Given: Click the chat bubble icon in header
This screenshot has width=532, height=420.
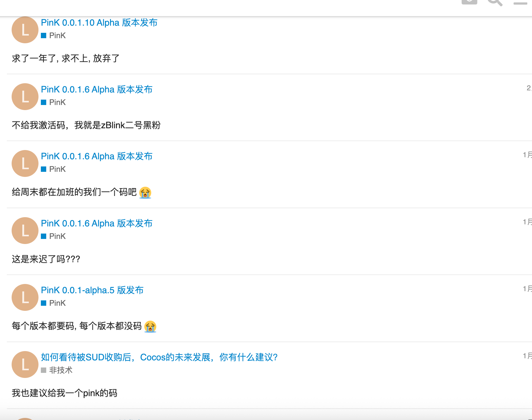Looking at the screenshot, I should coord(469,2).
